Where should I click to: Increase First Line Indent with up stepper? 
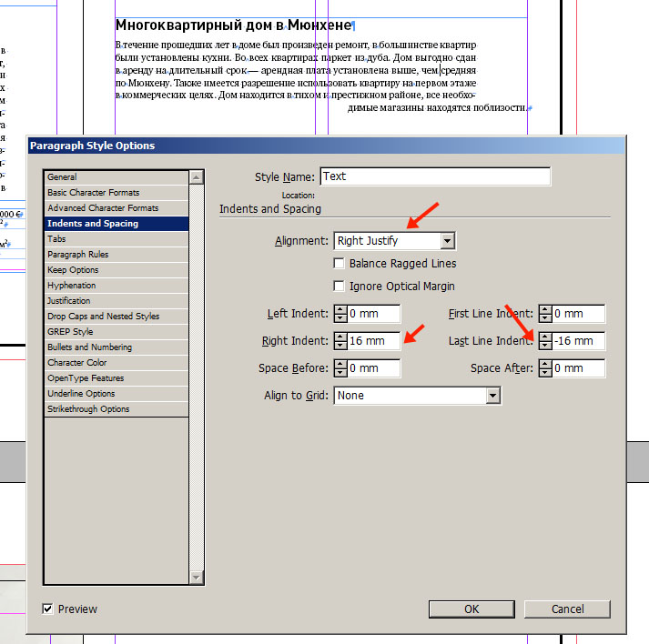point(545,309)
